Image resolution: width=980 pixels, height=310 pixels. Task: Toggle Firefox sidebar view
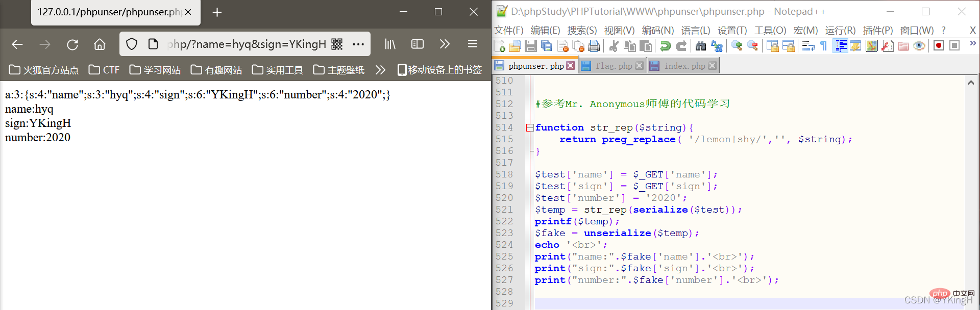click(x=418, y=44)
